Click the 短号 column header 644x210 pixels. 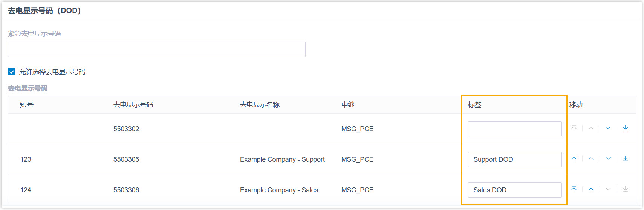pos(27,105)
